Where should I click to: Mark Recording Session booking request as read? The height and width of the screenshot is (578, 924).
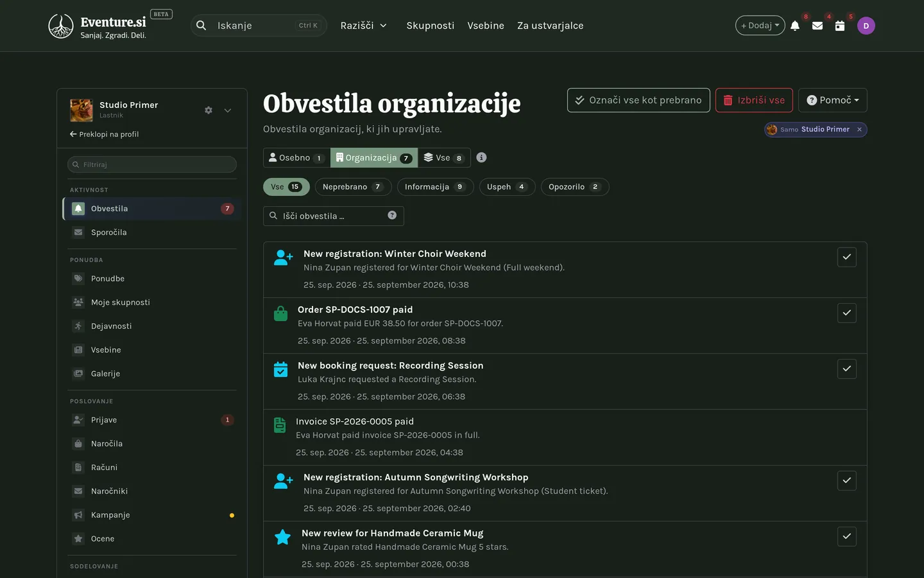coord(847,369)
